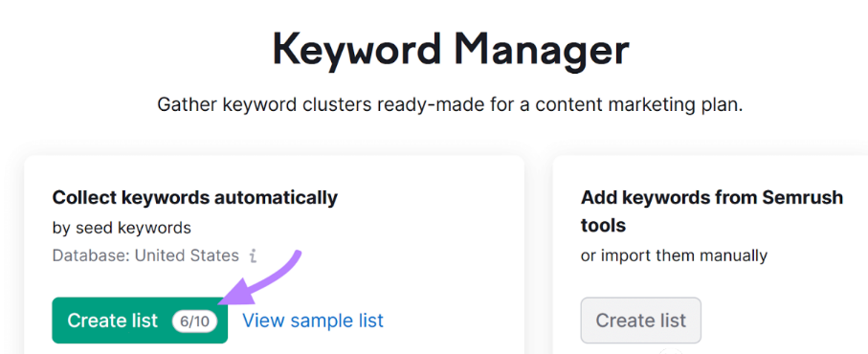868x354 pixels.
Task: Open the View sample list link
Action: [313, 321]
